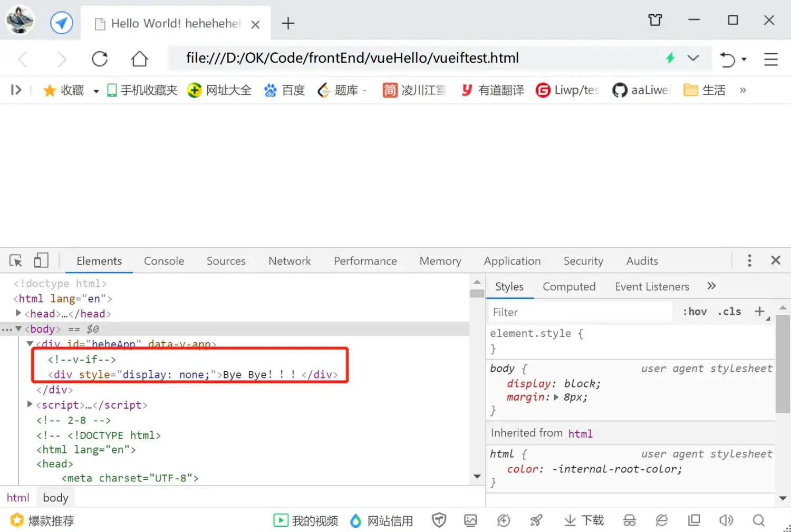Click the volume speaker icon in status bar

coord(726,521)
